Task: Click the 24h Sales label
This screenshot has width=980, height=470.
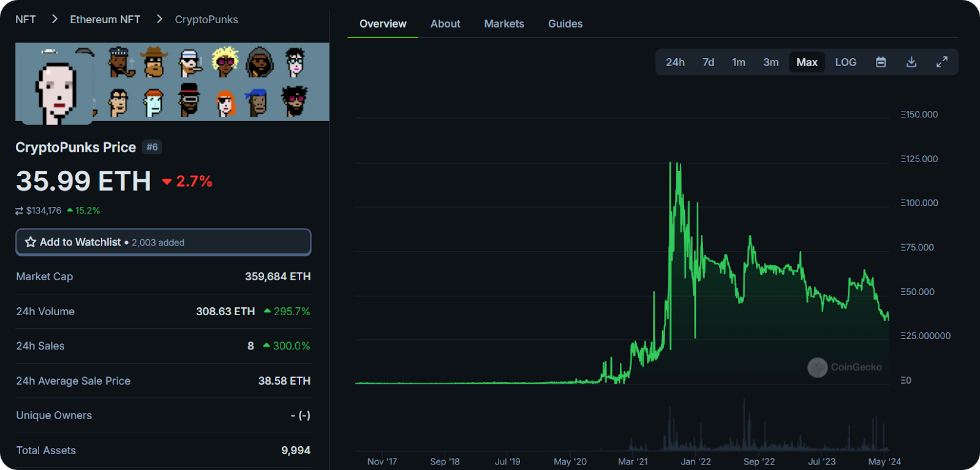Action: (x=40, y=346)
